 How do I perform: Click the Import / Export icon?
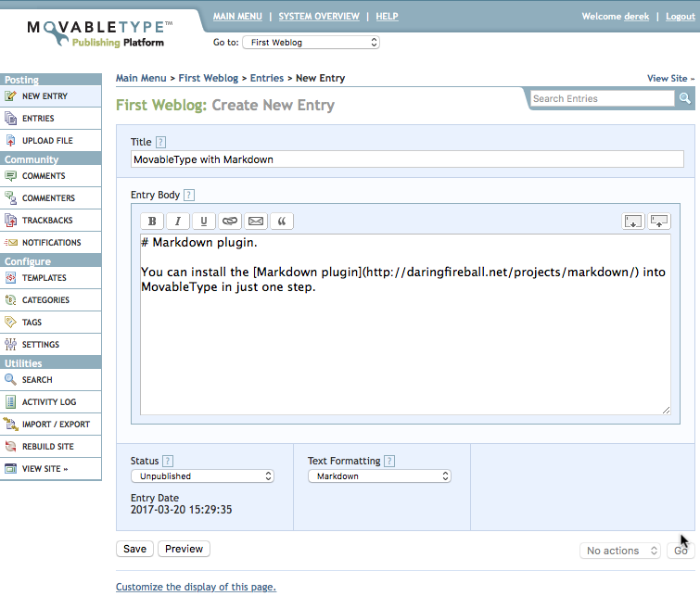tap(11, 425)
